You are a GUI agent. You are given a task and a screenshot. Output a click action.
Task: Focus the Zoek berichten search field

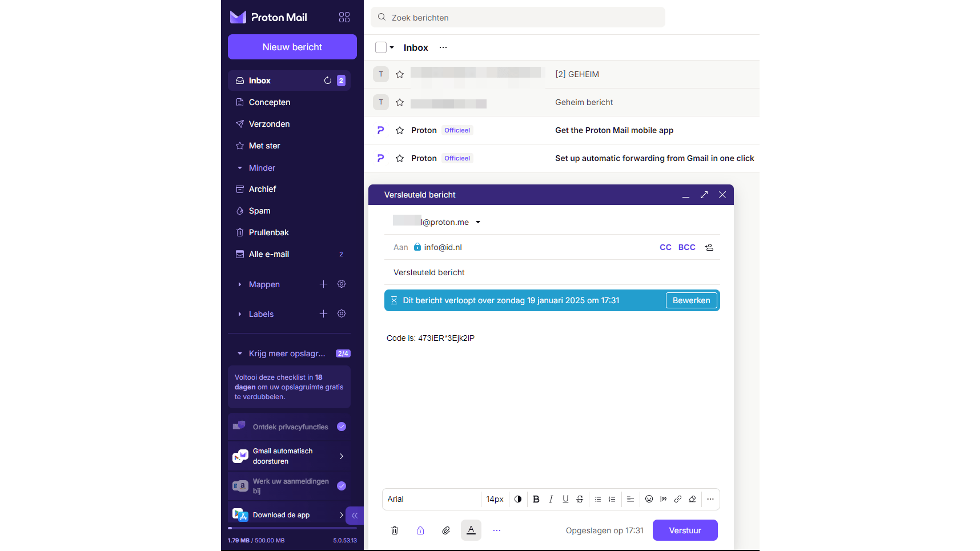(518, 17)
